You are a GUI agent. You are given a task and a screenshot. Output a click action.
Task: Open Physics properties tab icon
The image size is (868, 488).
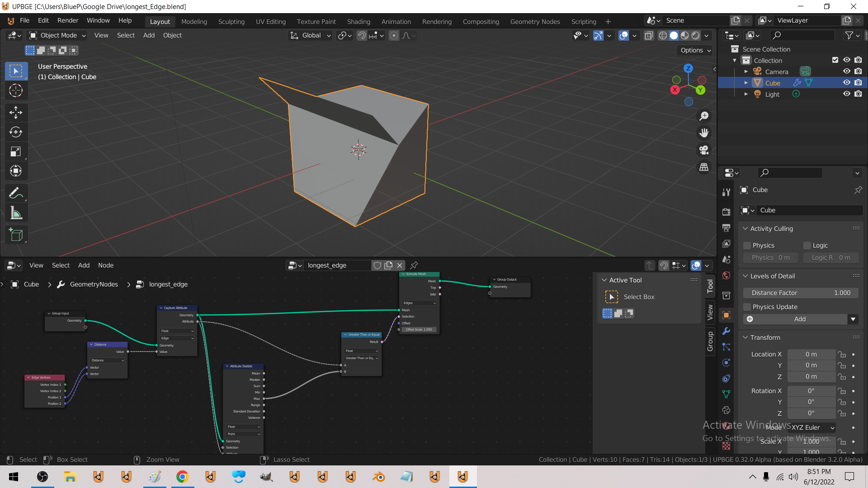pyautogui.click(x=726, y=363)
